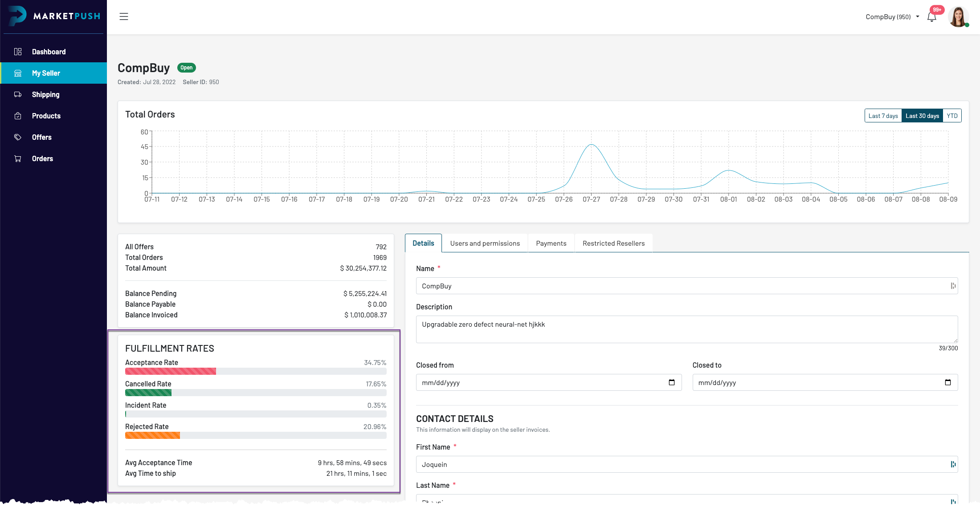Open the Payments tab

tap(551, 243)
